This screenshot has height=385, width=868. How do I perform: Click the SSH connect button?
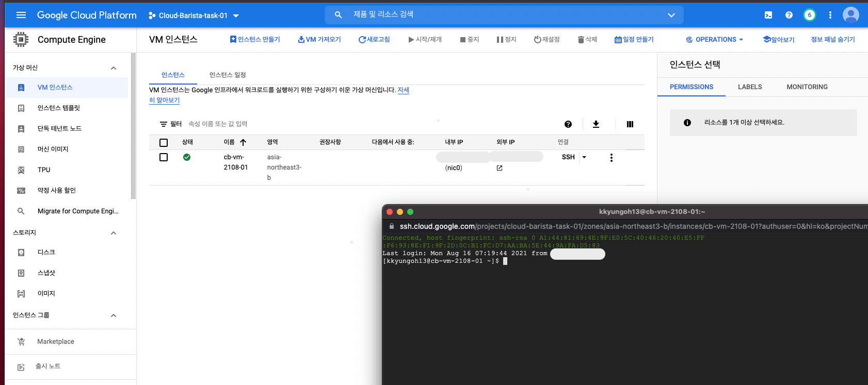coord(568,157)
